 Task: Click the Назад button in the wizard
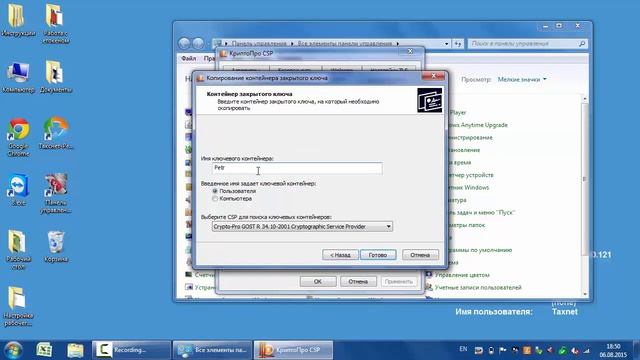coord(340,255)
